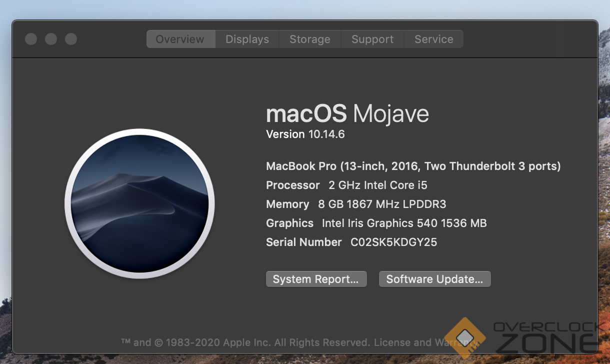Go to the Support tab

point(372,39)
